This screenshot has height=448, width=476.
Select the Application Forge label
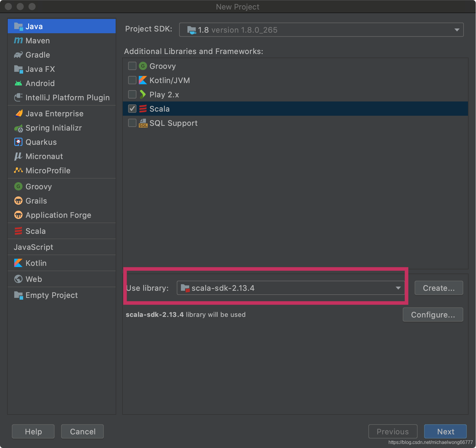coord(58,215)
